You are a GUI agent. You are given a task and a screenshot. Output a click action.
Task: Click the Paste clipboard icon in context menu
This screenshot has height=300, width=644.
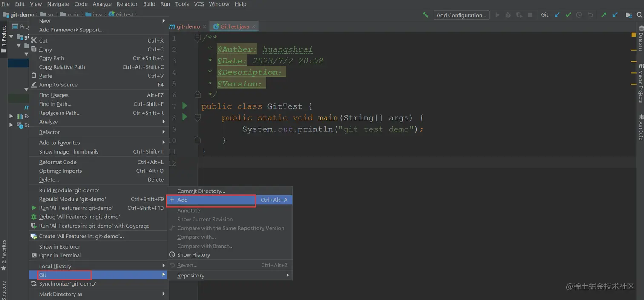click(x=34, y=76)
